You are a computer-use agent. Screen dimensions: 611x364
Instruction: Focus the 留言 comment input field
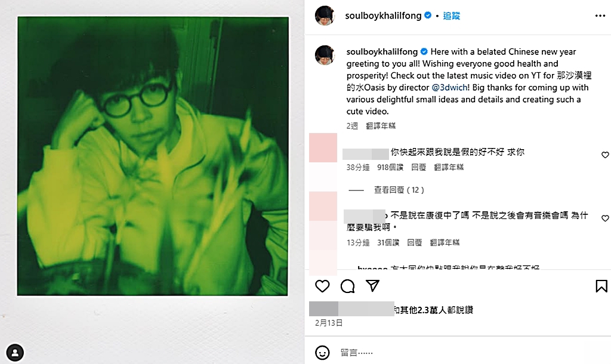(x=468, y=353)
